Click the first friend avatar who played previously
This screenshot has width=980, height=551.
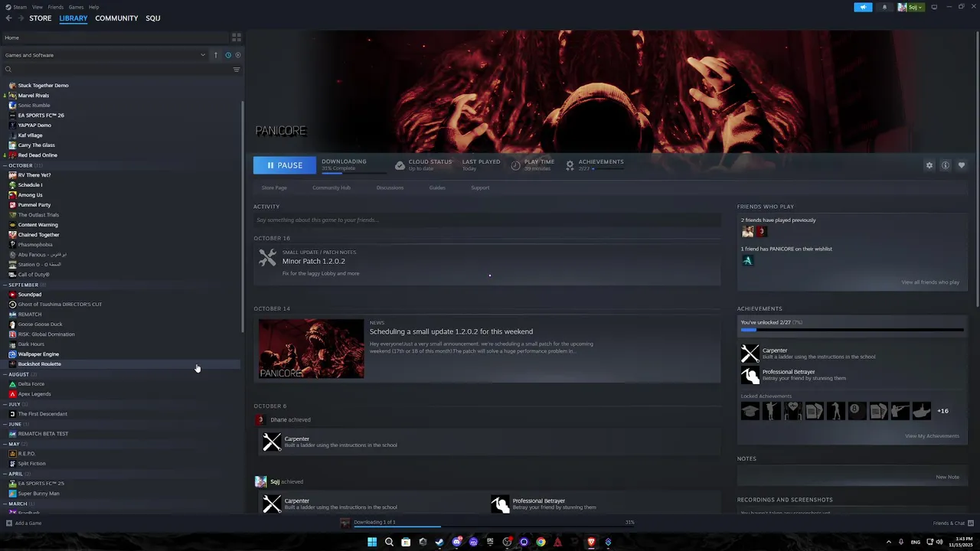click(747, 231)
